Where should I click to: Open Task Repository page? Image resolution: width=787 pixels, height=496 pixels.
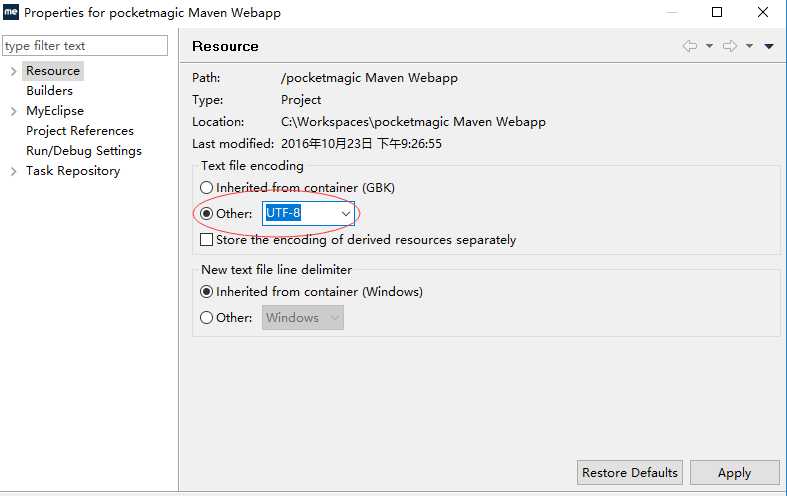point(73,171)
